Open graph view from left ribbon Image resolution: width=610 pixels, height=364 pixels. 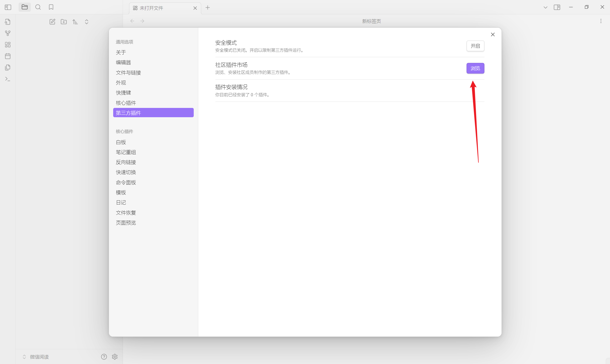click(8, 33)
